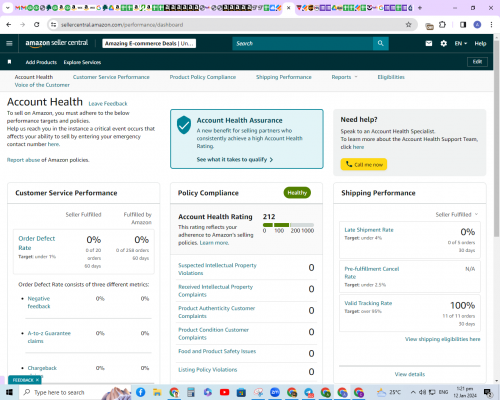This screenshot has height=400, width=500.
Task: Click the Edit button
Action: click(477, 62)
